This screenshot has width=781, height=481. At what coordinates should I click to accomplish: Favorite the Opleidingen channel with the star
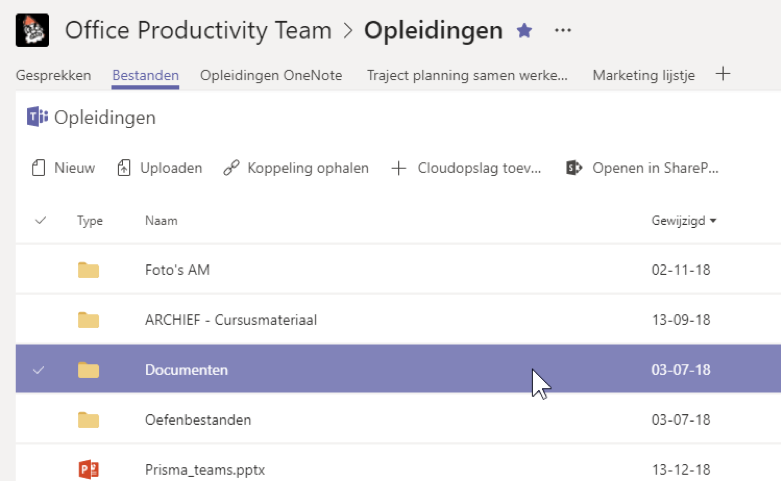click(x=524, y=31)
